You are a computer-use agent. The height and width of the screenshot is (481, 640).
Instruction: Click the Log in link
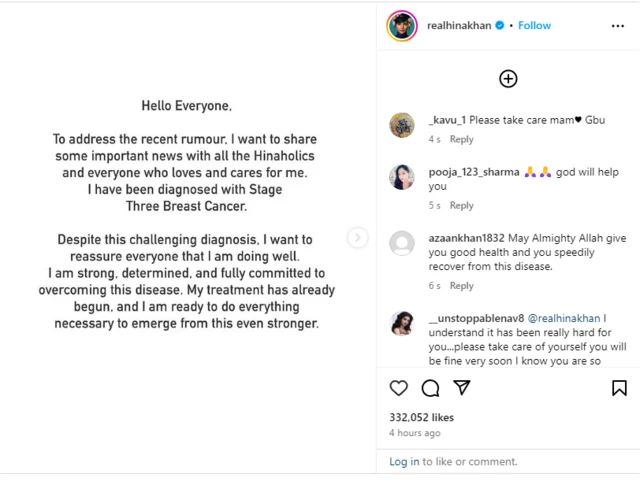click(404, 462)
